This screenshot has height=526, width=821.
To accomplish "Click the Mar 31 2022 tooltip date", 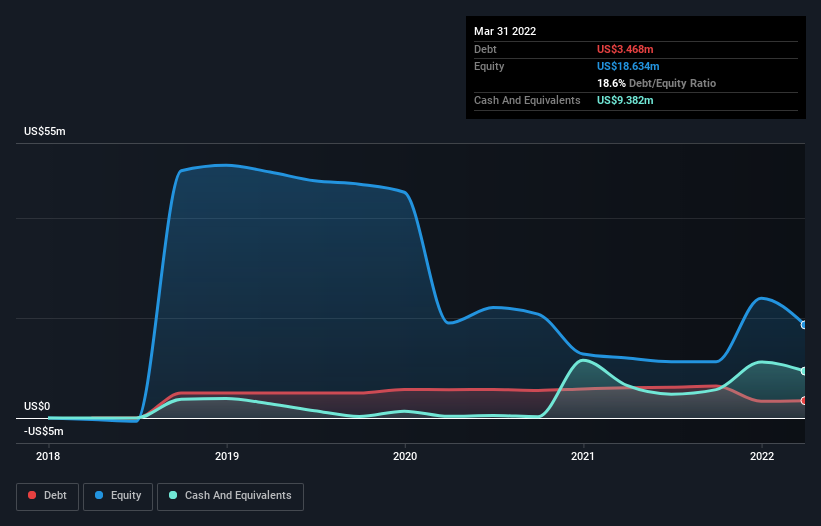I will pyautogui.click(x=505, y=31).
